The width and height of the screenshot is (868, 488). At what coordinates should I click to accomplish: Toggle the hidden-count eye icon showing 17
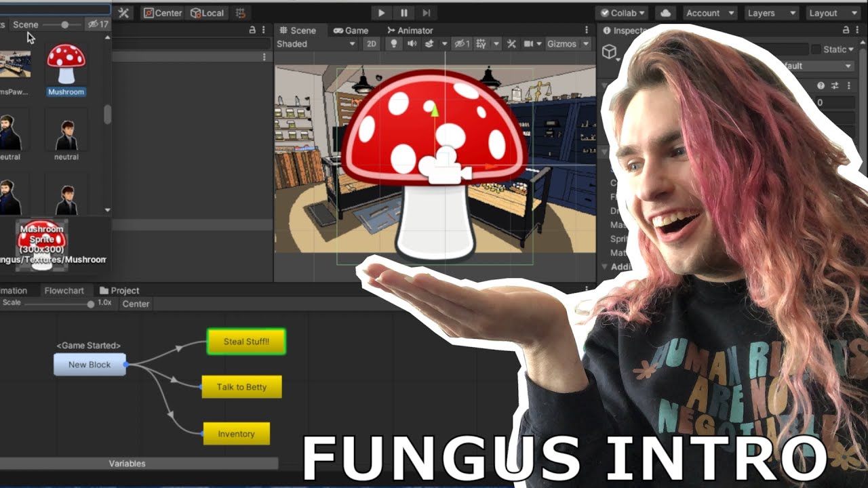[98, 24]
